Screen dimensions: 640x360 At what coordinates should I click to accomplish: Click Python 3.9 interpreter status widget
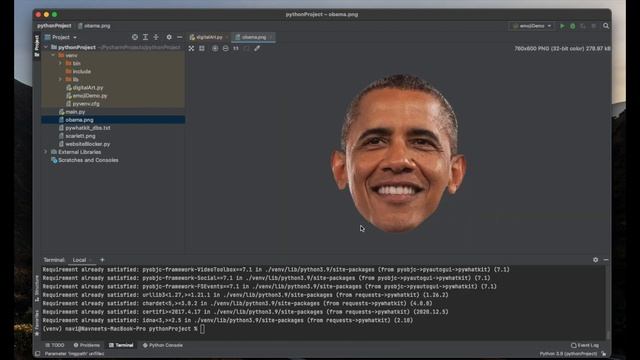point(568,353)
